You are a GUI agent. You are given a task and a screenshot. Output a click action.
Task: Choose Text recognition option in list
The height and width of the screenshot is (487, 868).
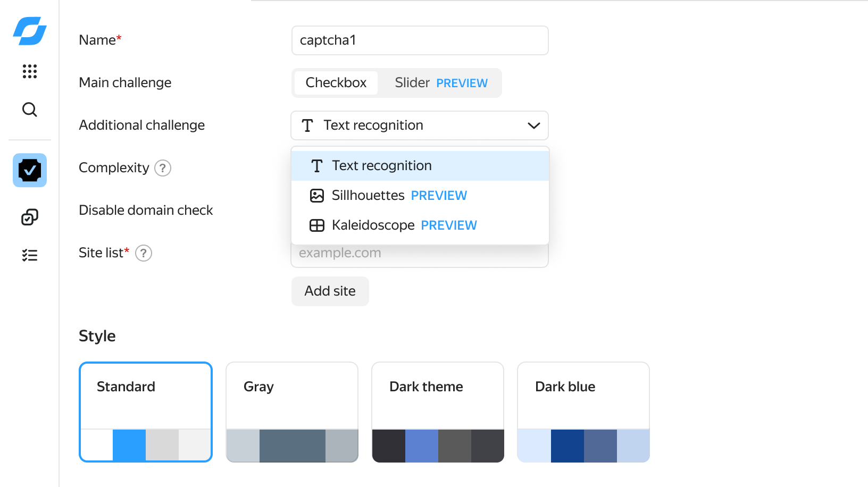420,166
